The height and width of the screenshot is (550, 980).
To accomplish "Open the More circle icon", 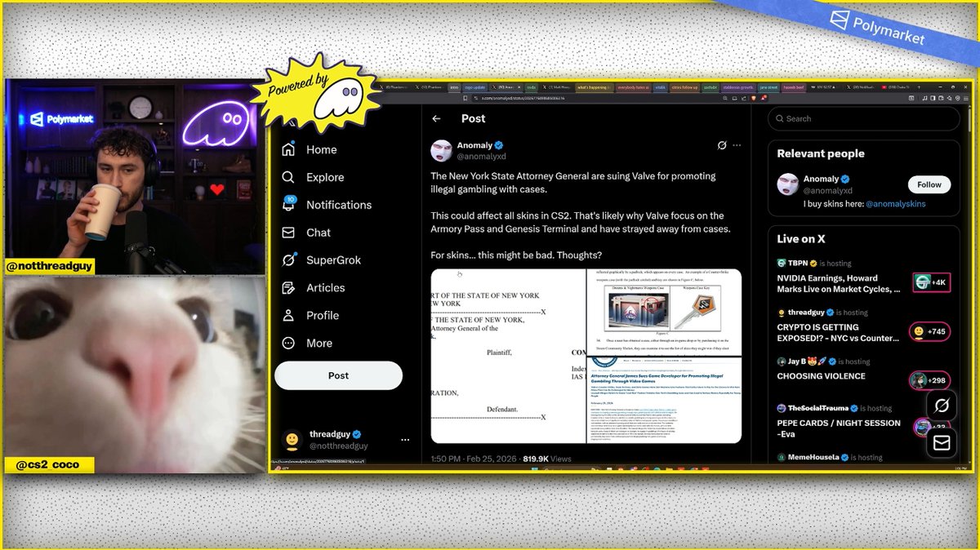I will pos(287,344).
